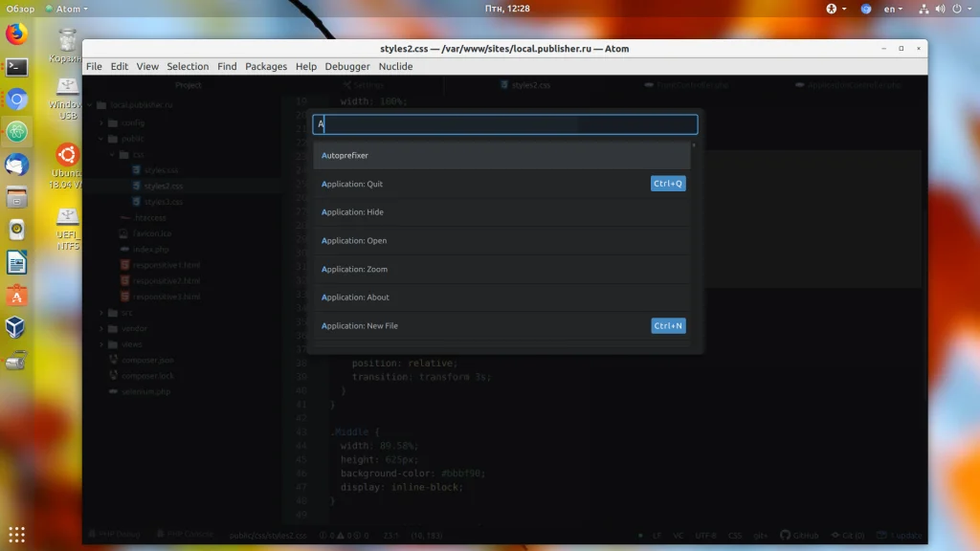The height and width of the screenshot is (551, 980).
Task: Click the CSS icon beside styles.css
Action: coord(136,170)
